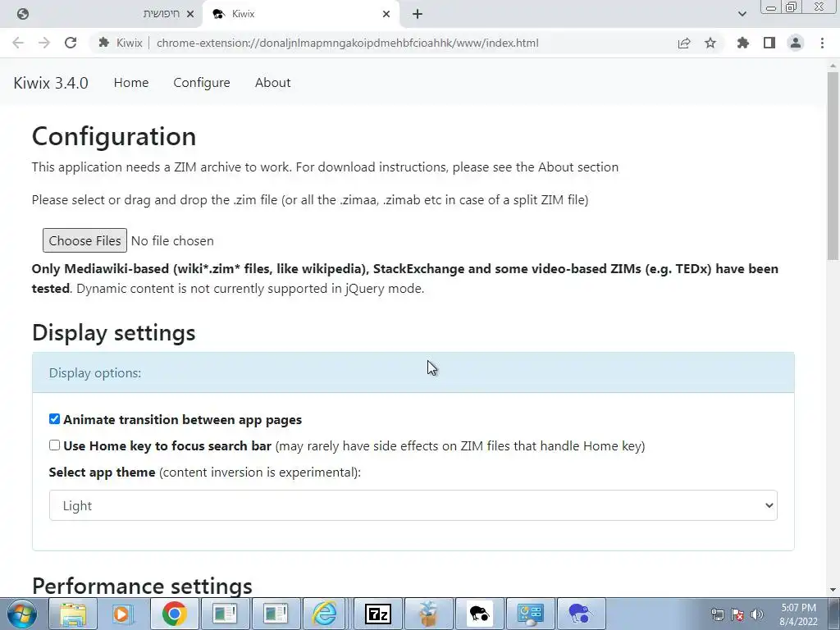Open Internet Explorer from taskbar
Image resolution: width=840 pixels, height=630 pixels.
[x=325, y=614]
